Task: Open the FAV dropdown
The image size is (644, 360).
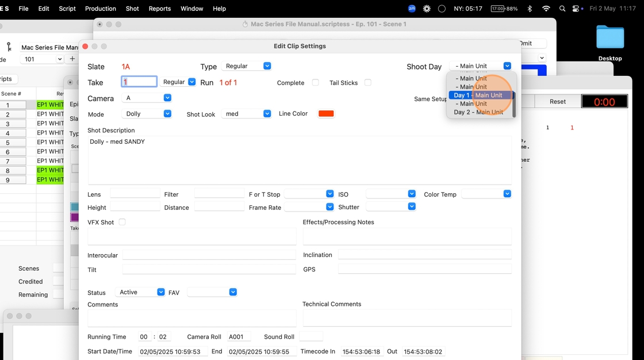Action: pos(212,292)
